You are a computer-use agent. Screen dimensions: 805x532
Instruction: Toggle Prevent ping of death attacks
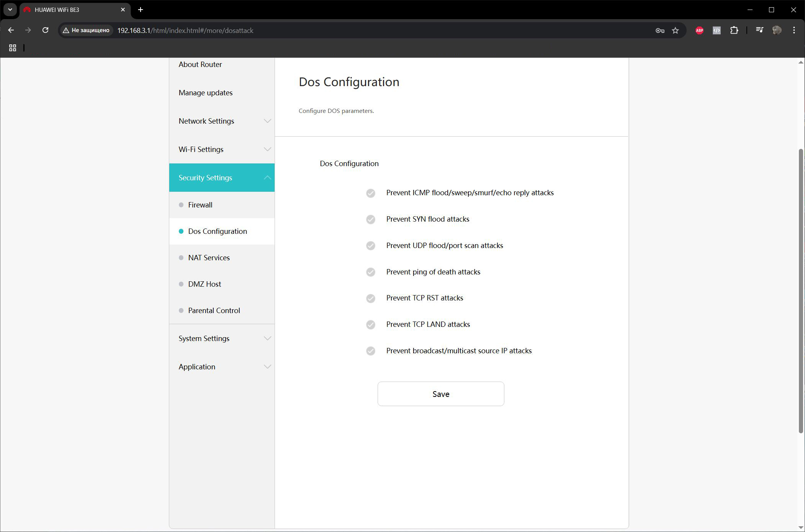coord(370,272)
